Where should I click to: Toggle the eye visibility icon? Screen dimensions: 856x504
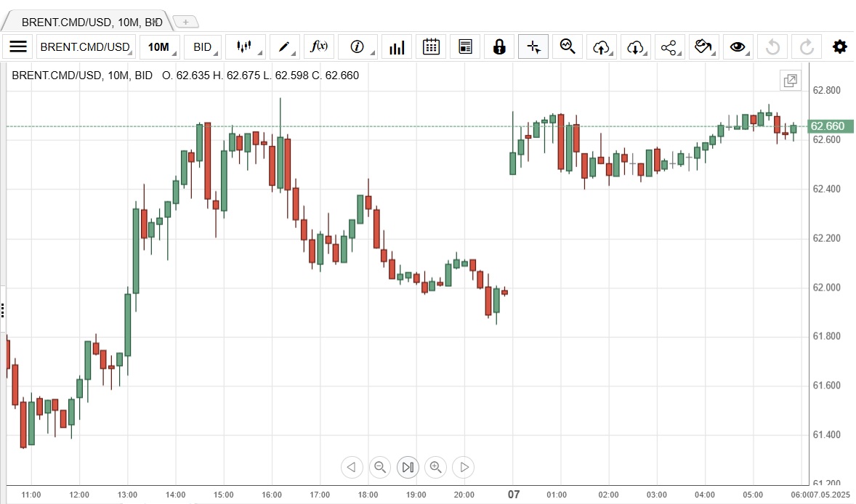coord(738,47)
